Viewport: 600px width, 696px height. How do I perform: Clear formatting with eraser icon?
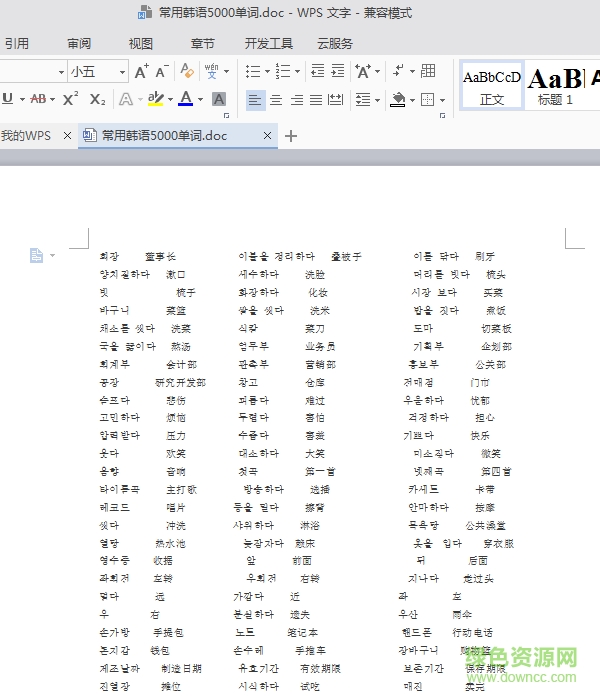coord(187,71)
